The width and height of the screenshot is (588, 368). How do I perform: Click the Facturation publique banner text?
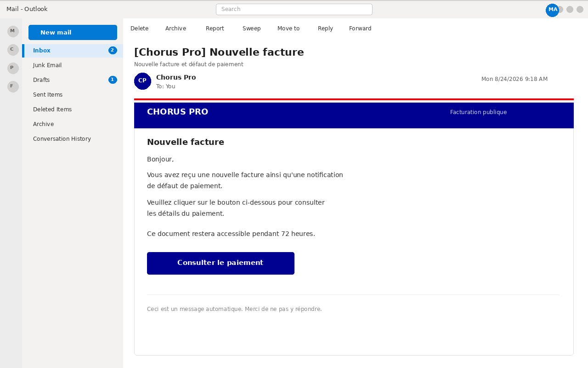[478, 112]
